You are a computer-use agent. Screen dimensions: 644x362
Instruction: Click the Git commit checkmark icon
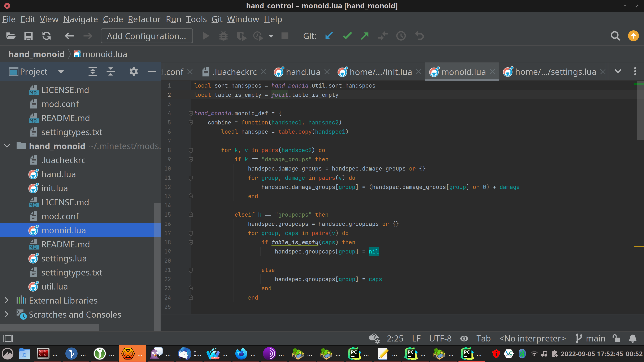[x=347, y=36]
